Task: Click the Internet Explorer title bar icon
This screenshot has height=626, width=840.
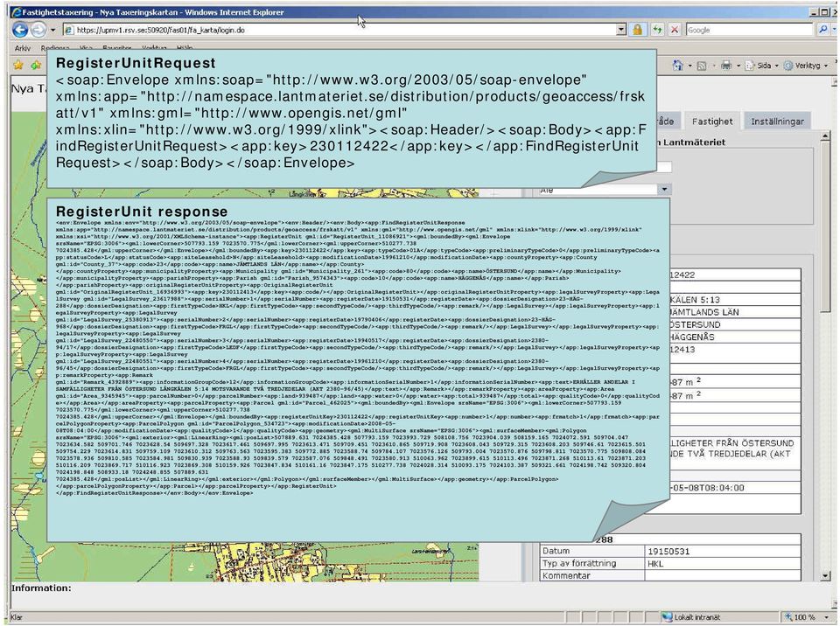Action: [x=16, y=11]
